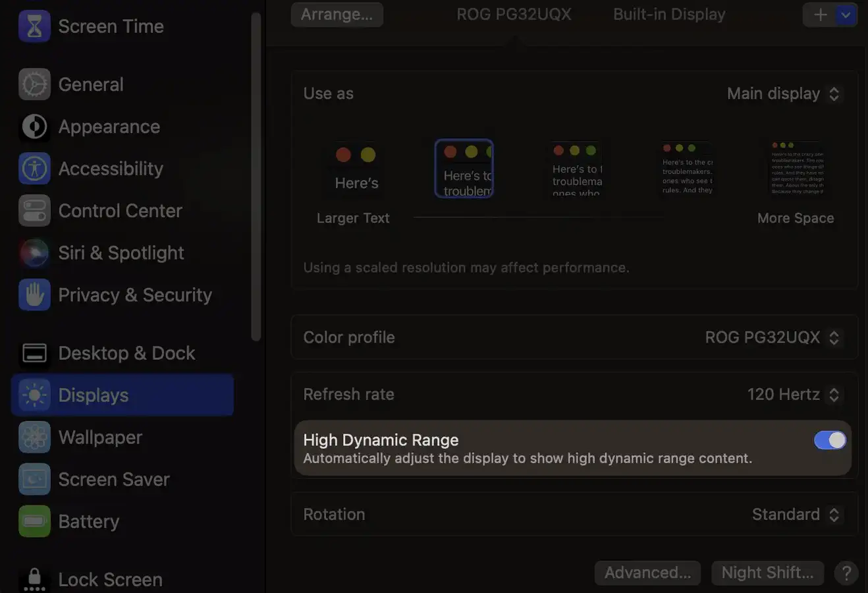Click the Battery icon in sidebar
Viewport: 868px width, 593px height.
tap(34, 522)
